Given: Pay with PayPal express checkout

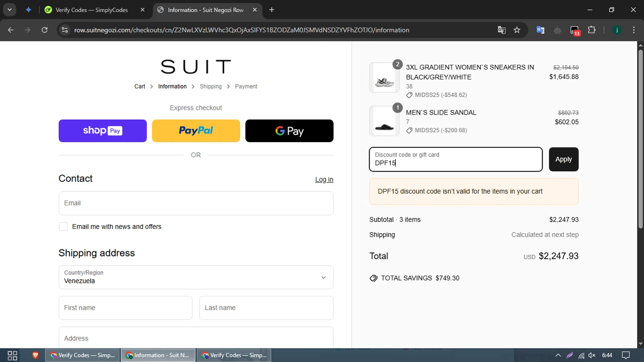Looking at the screenshot, I should tap(196, 131).
